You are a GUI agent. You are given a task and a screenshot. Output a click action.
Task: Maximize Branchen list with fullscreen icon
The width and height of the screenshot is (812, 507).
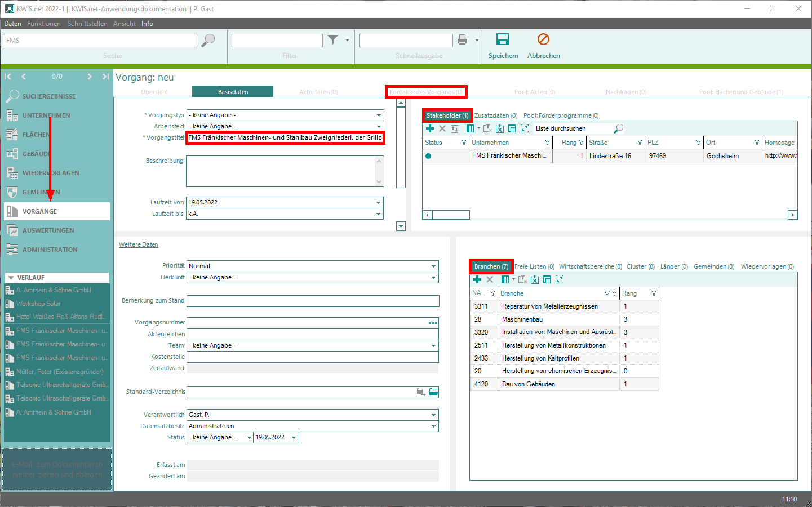560,279
